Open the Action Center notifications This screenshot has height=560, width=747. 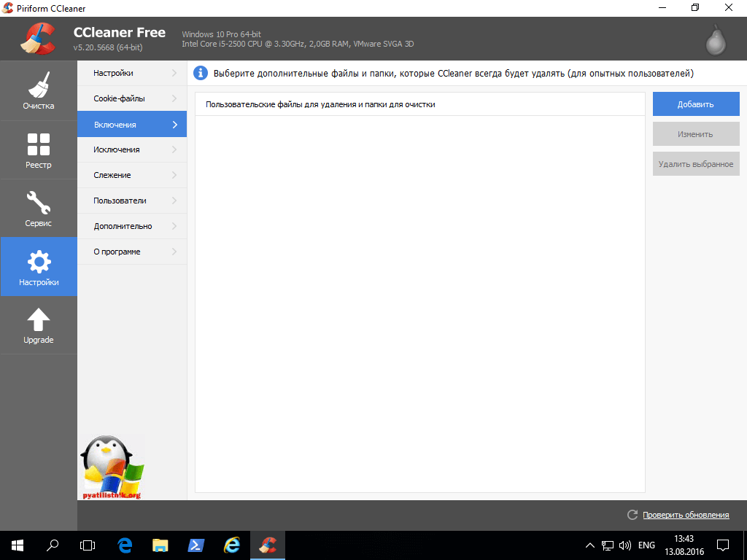pyautogui.click(x=723, y=545)
